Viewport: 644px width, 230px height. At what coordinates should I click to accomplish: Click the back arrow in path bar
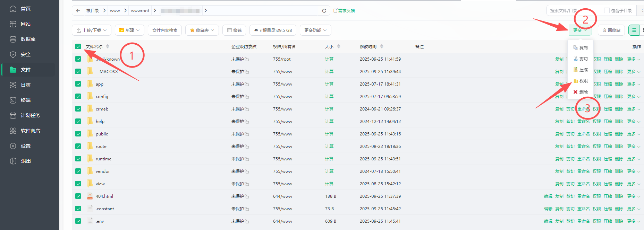[78, 11]
